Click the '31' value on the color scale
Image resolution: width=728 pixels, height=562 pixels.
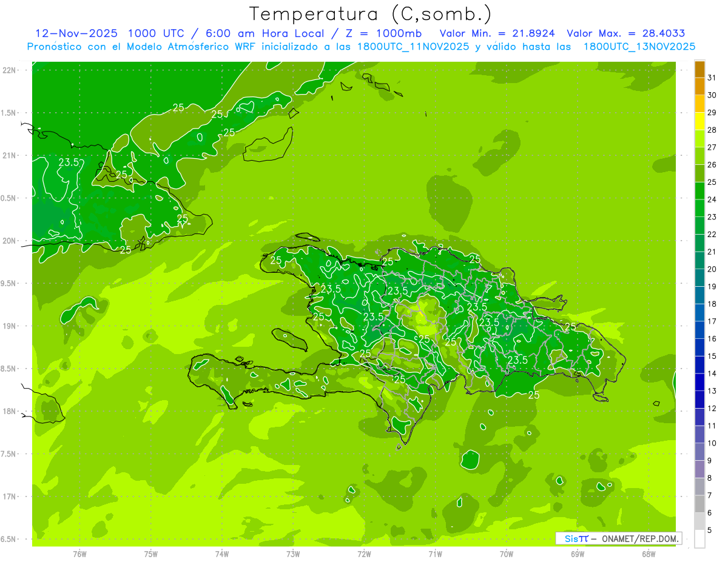point(712,78)
